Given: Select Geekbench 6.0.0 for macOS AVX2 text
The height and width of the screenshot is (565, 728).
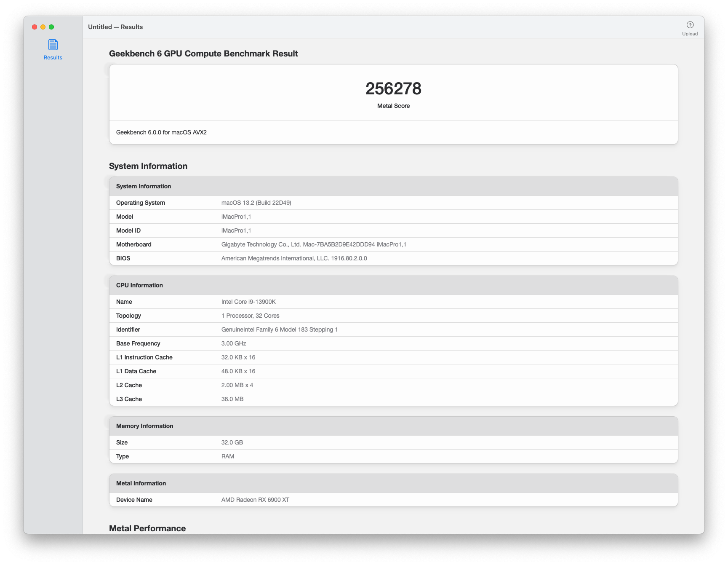Looking at the screenshot, I should [x=161, y=132].
